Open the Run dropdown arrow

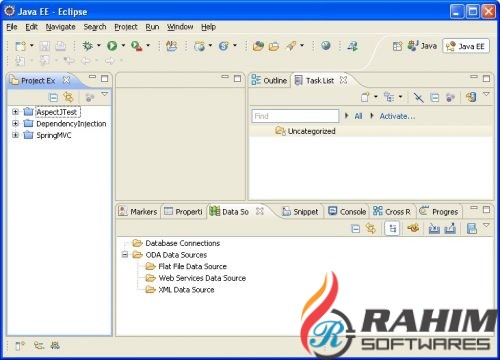[123, 45]
